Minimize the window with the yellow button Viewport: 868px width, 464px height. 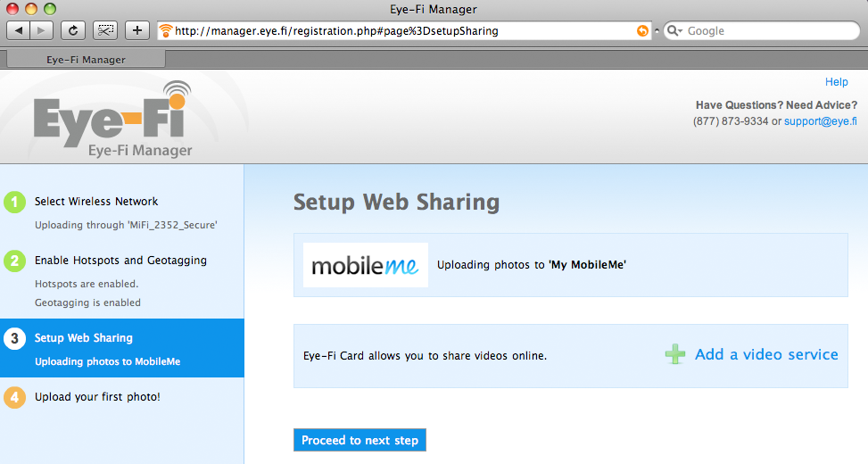31,9
